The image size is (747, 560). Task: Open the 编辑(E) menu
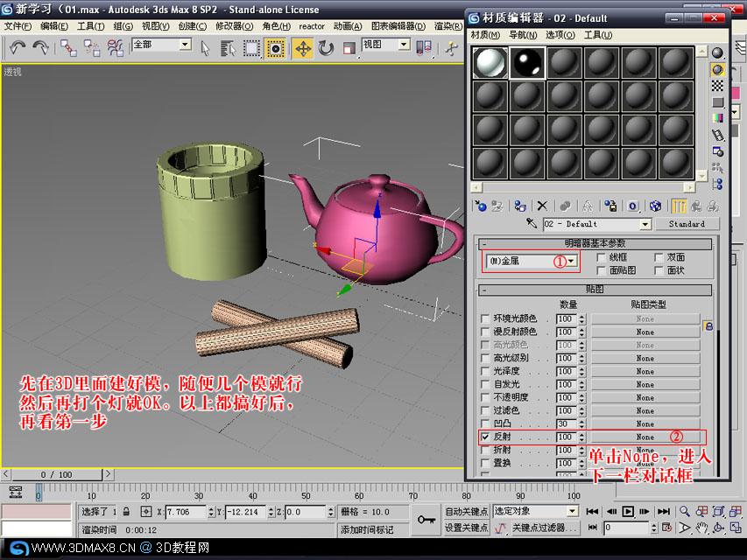pos(53,26)
